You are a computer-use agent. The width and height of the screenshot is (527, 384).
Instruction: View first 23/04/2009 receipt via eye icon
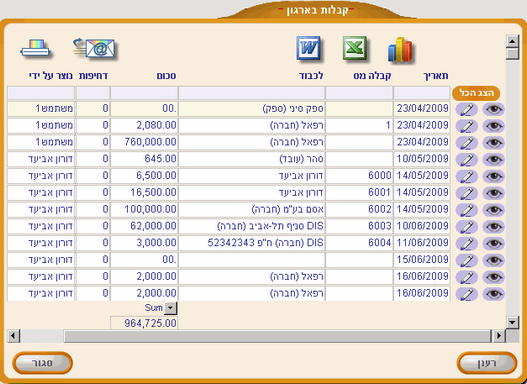pyautogui.click(x=493, y=109)
